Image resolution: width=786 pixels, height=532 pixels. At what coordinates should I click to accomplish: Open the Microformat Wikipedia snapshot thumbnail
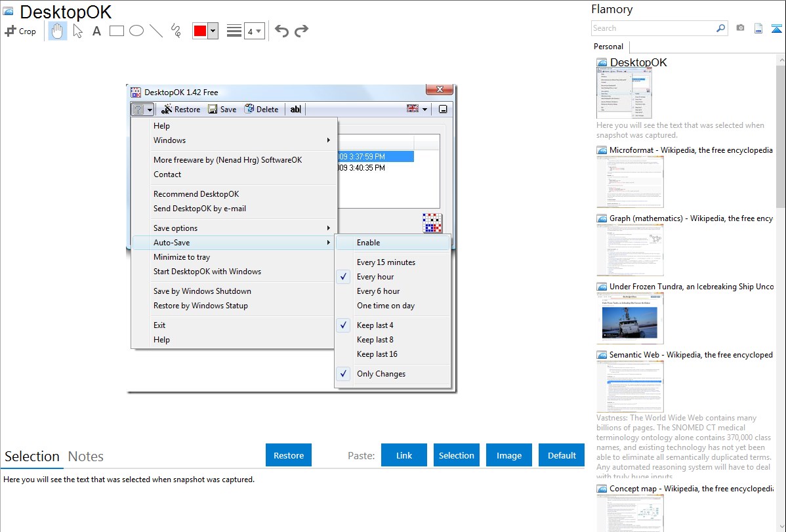tap(630, 182)
